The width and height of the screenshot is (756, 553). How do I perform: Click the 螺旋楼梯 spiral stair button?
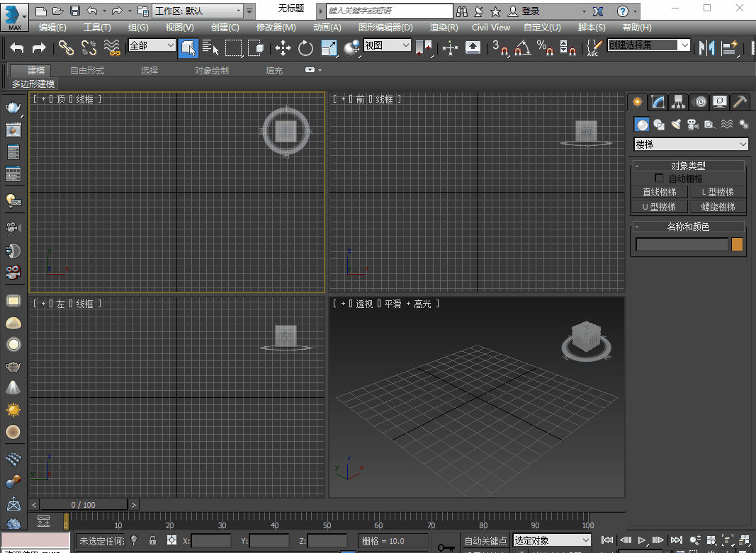tap(718, 207)
